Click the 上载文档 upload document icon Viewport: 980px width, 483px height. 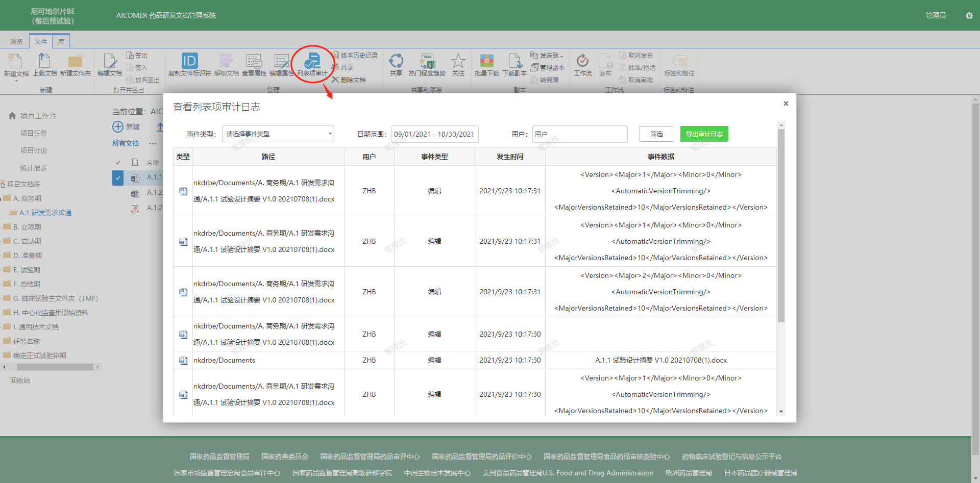[44, 61]
